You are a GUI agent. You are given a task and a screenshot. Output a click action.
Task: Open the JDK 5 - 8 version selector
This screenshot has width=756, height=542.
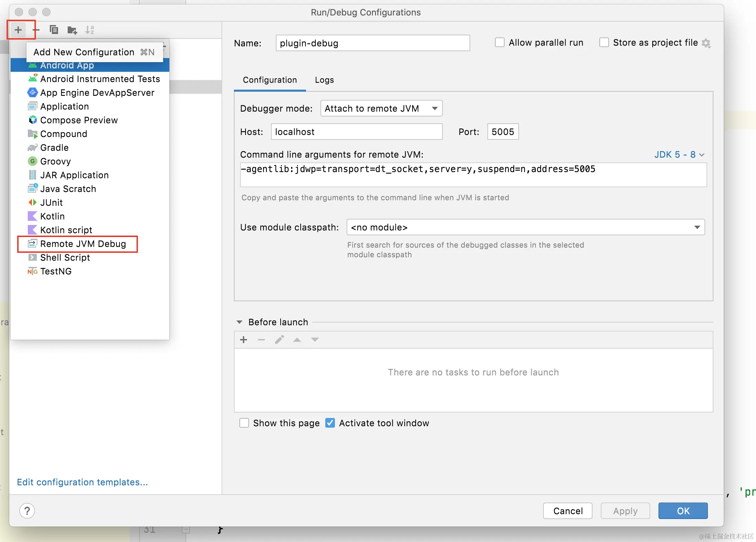[679, 155]
